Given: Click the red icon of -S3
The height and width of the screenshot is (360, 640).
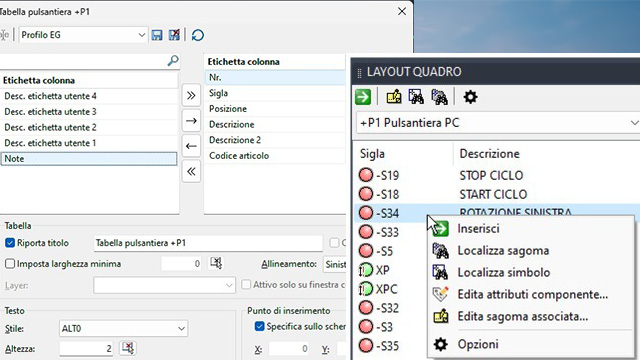Looking at the screenshot, I should tap(366, 327).
